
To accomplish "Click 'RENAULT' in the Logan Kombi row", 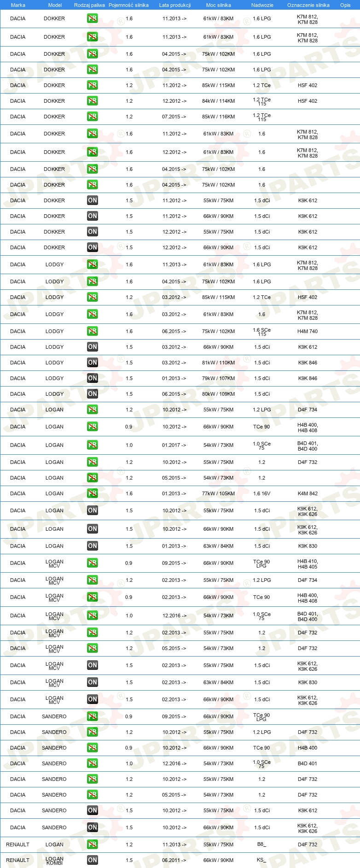I will [x=17, y=860].
